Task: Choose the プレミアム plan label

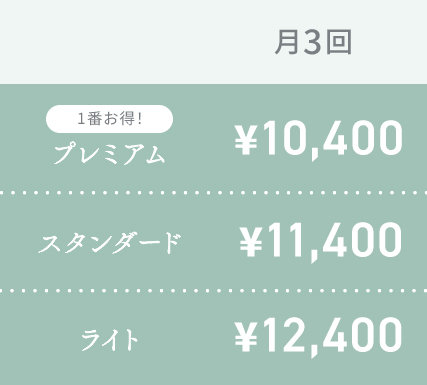Action: [x=109, y=155]
